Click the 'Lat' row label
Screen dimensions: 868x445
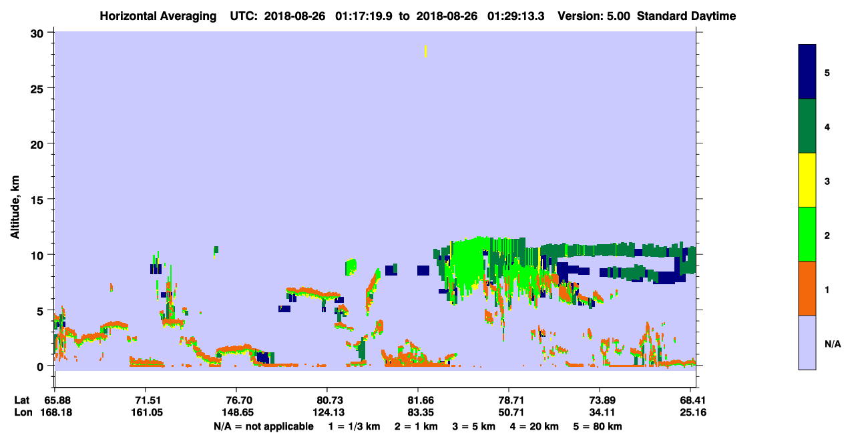pyautogui.click(x=22, y=400)
